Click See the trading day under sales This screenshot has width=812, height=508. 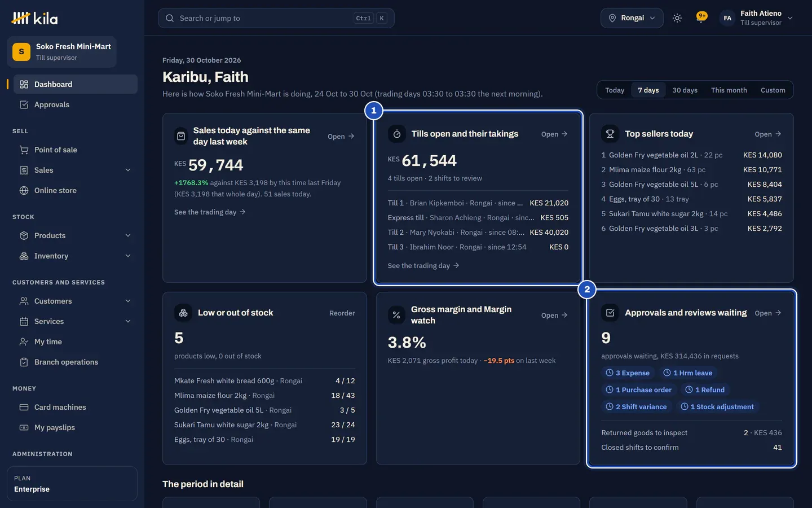[210, 212]
